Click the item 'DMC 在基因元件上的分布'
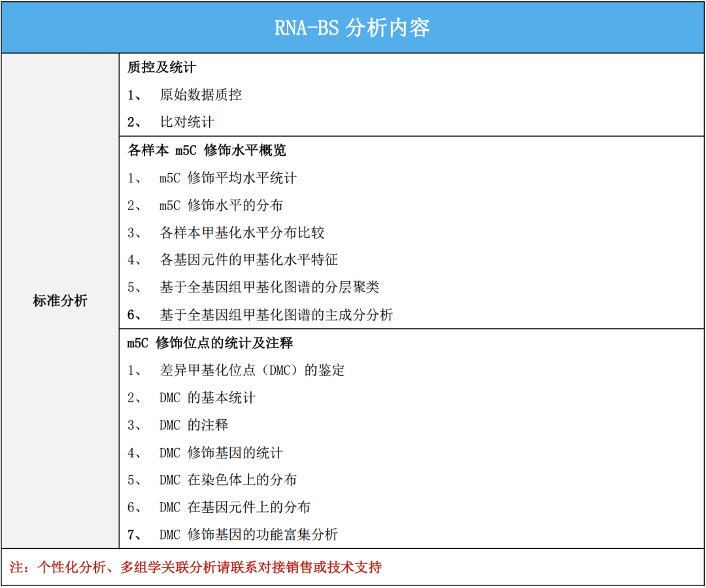The image size is (706, 588). [235, 508]
